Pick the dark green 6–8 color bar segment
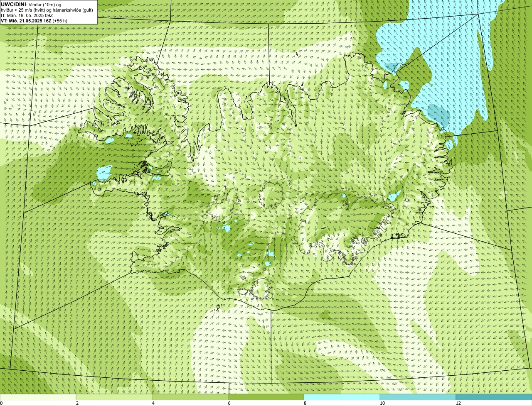Viewport: 532px width, 406px height. pyautogui.click(x=266, y=397)
